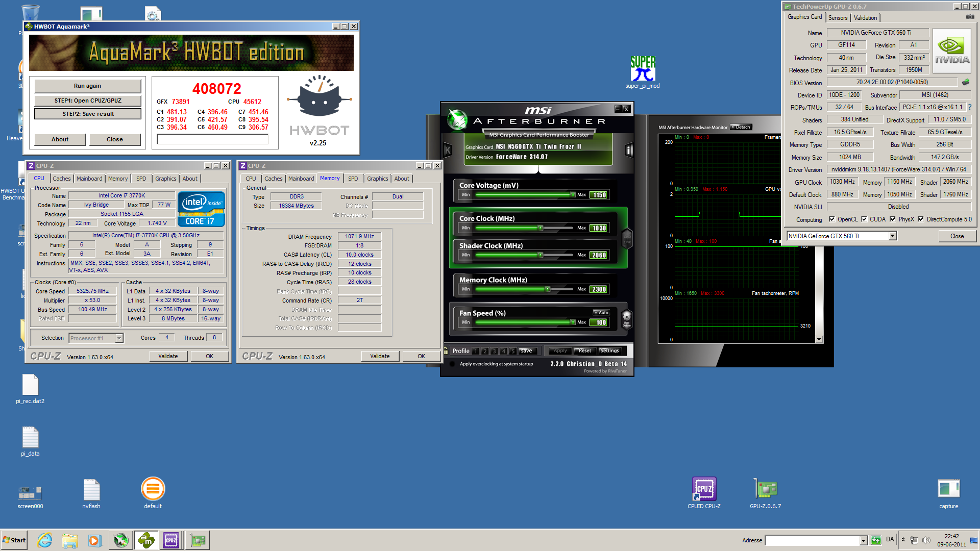Click the GPU-Z BIOS save chip icon
The image size is (980, 551).
point(966,82)
